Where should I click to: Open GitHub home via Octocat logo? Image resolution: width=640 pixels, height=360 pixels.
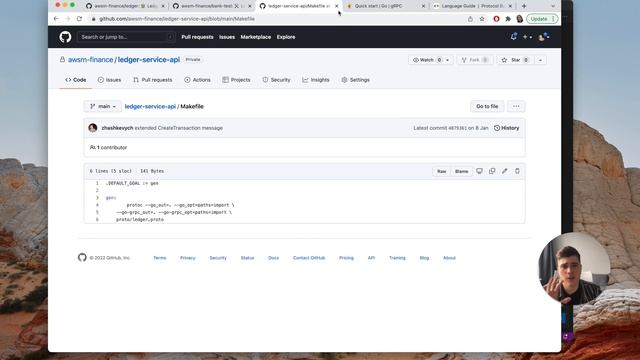(65, 37)
